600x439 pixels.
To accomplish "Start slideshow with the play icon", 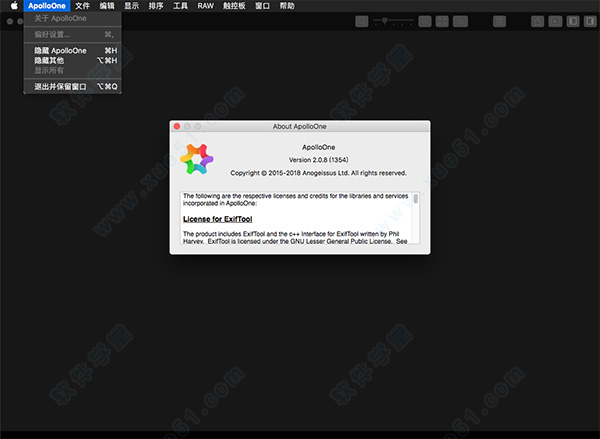I will (555, 21).
